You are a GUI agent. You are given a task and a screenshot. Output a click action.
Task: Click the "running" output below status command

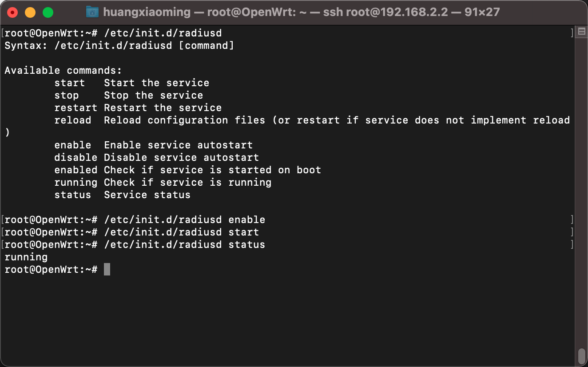(26, 257)
